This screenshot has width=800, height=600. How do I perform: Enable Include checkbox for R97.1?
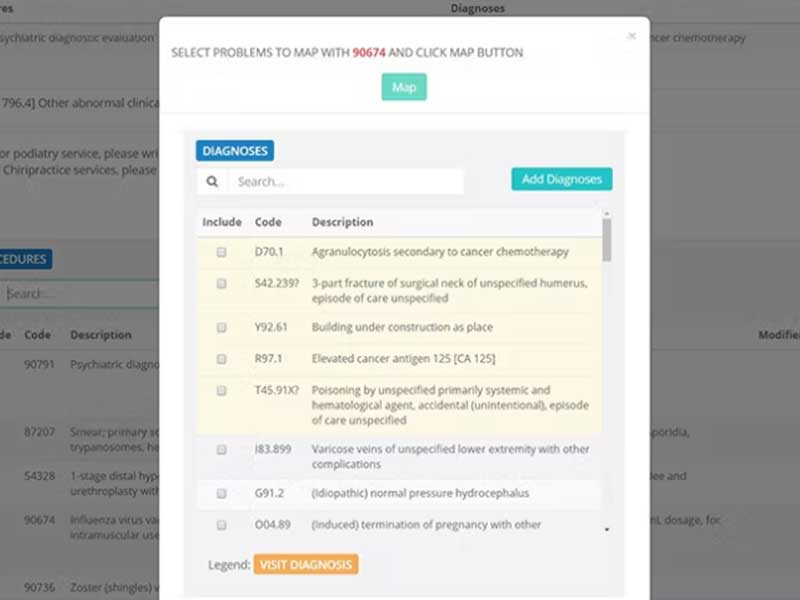pos(222,358)
